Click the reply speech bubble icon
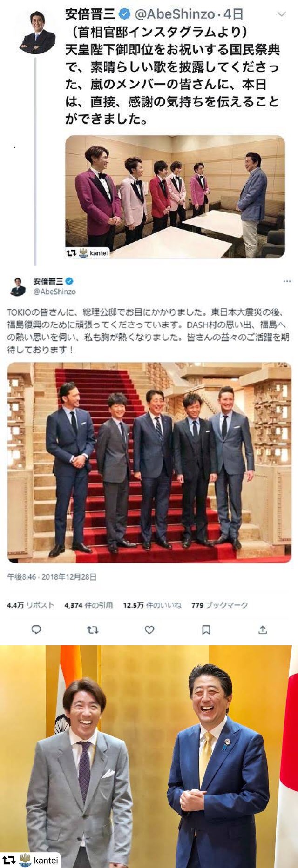The width and height of the screenshot is (298, 868). pyautogui.click(x=36, y=630)
